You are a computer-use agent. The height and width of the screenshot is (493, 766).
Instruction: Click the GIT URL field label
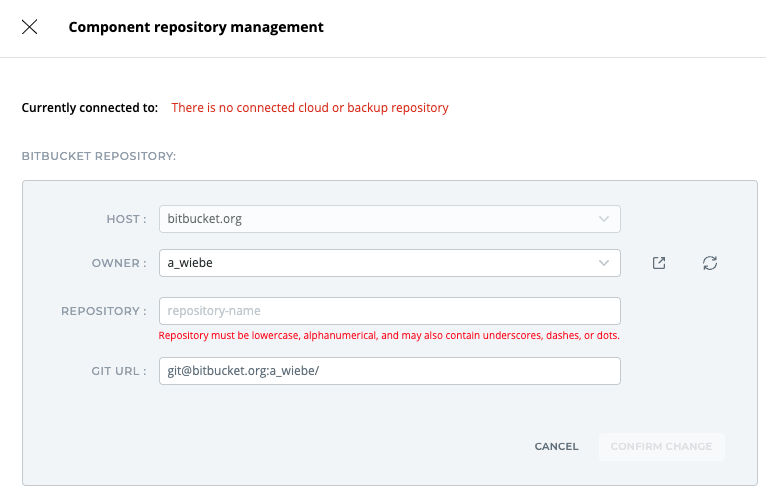tap(117, 371)
